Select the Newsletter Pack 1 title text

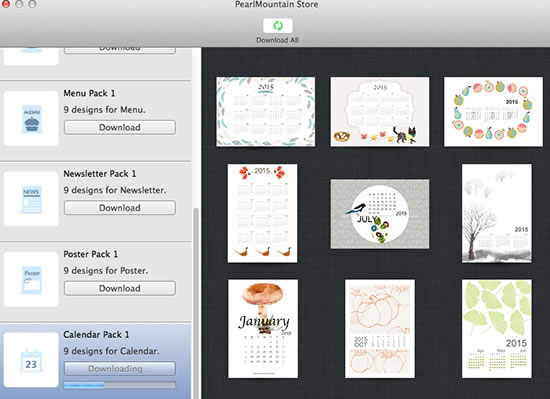click(100, 174)
